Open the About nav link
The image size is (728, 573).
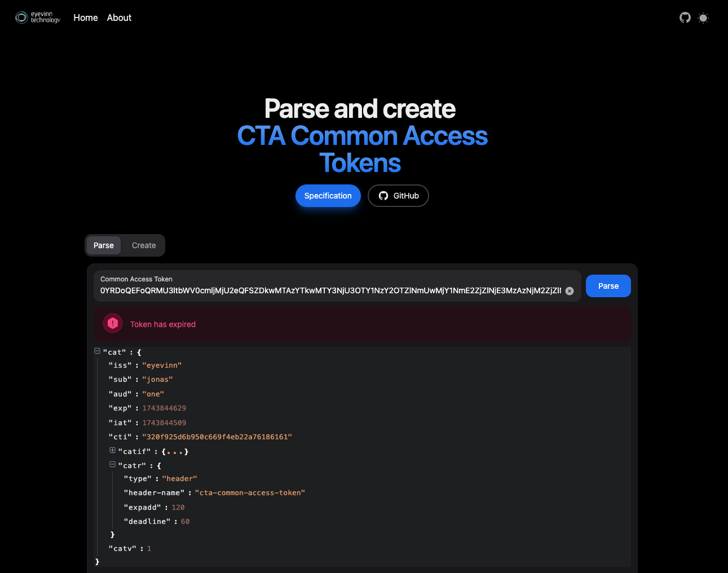[x=119, y=17]
